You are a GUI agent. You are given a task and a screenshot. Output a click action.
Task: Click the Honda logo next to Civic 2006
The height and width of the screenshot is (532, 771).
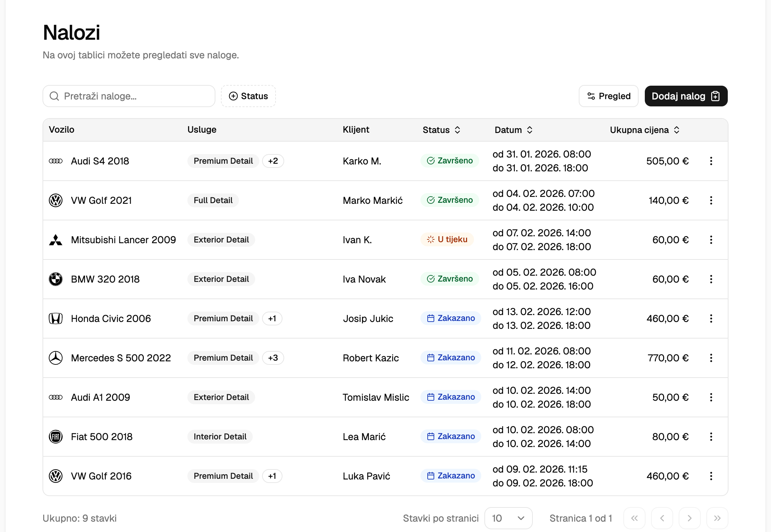[x=56, y=319]
